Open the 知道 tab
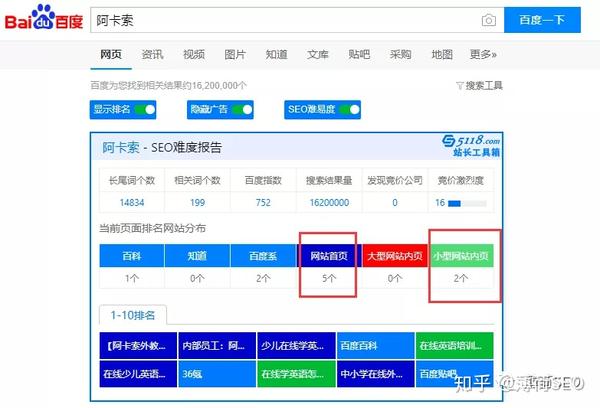The height and width of the screenshot is (408, 600). coord(276,54)
